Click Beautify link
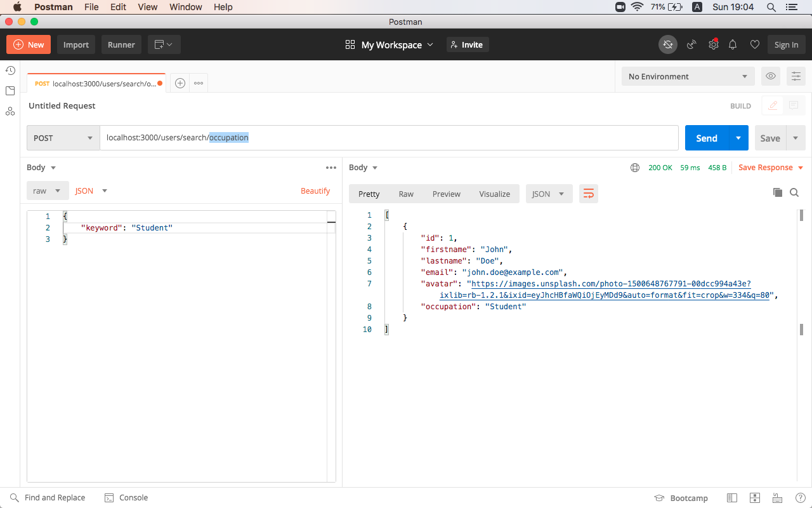This screenshot has height=508, width=812. point(315,190)
